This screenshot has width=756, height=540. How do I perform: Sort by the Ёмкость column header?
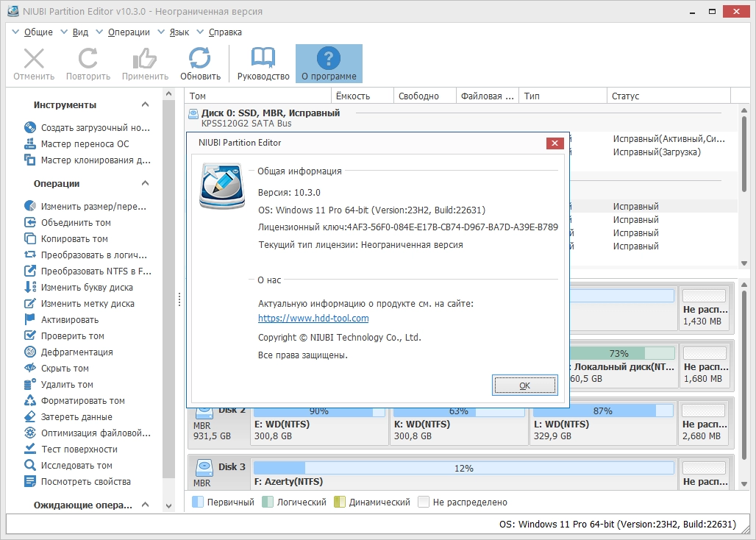(x=363, y=96)
